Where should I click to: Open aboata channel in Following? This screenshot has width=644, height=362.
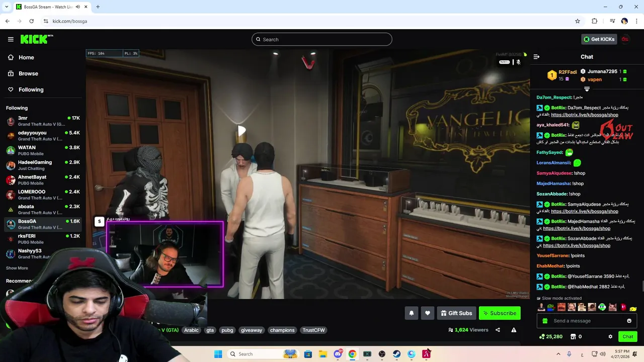pos(43,209)
